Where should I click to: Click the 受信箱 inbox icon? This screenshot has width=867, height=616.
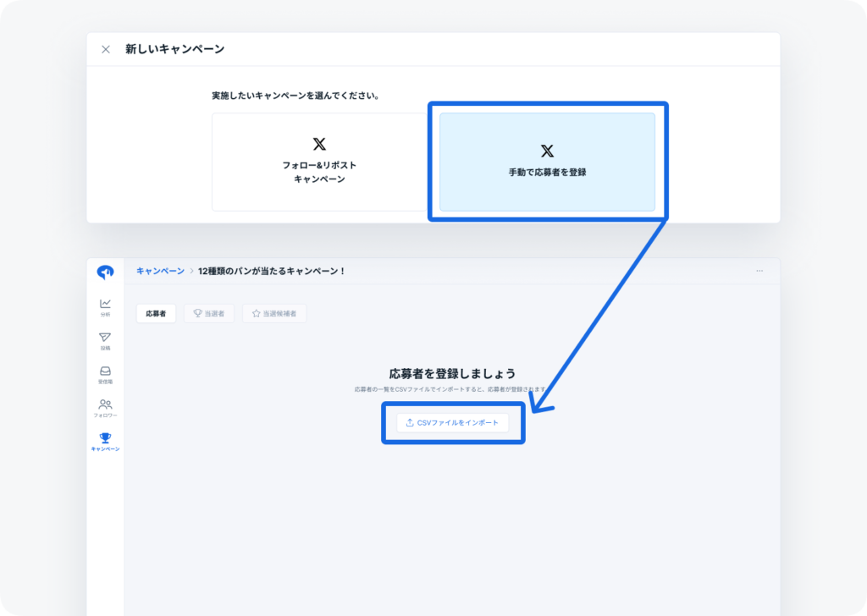coord(104,370)
